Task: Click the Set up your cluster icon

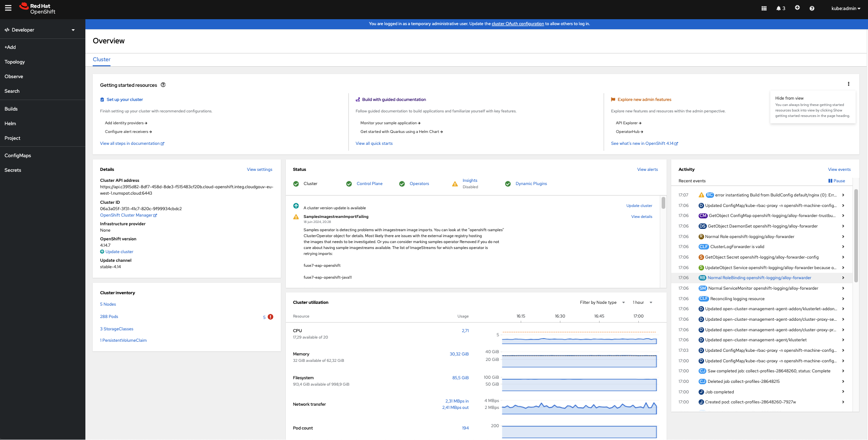Action: pos(102,100)
